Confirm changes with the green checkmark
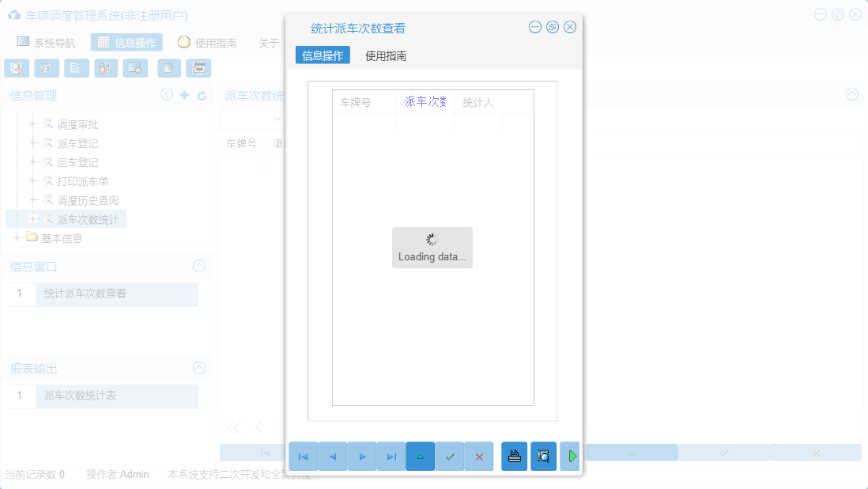Viewport: 868px width, 489px height. (449, 457)
